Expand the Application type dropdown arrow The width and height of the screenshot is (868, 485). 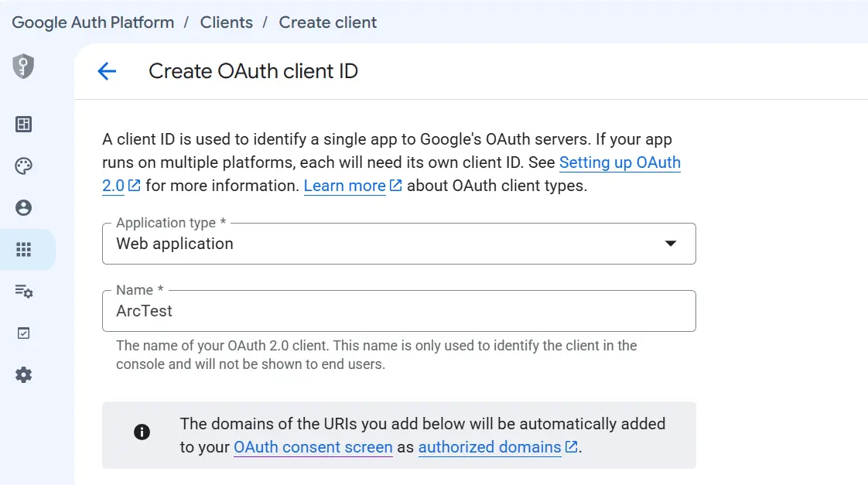point(671,244)
